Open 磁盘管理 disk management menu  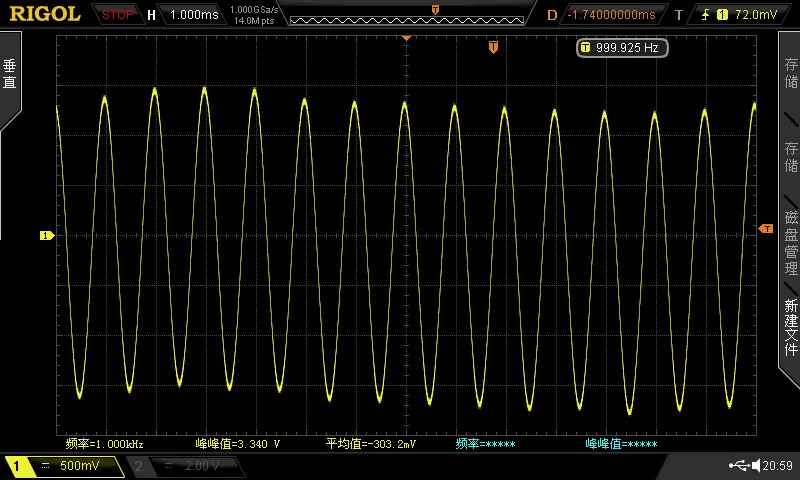pyautogui.click(x=791, y=243)
